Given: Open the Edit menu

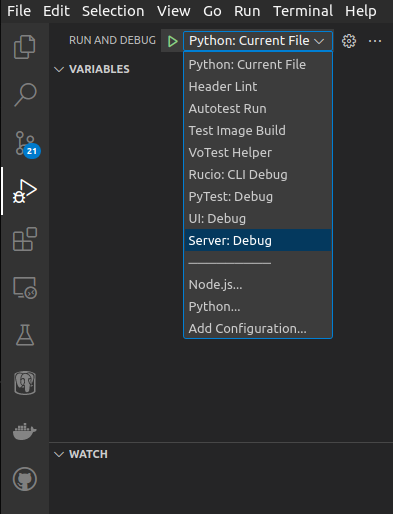Looking at the screenshot, I should pos(56,11).
